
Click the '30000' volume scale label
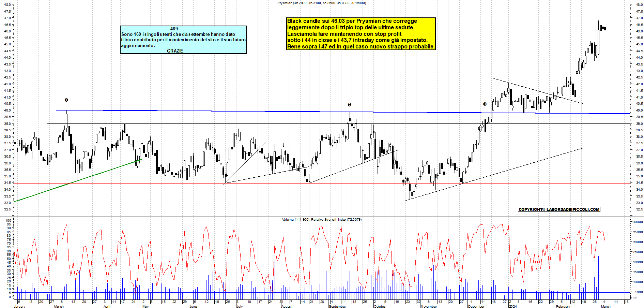tap(638, 242)
